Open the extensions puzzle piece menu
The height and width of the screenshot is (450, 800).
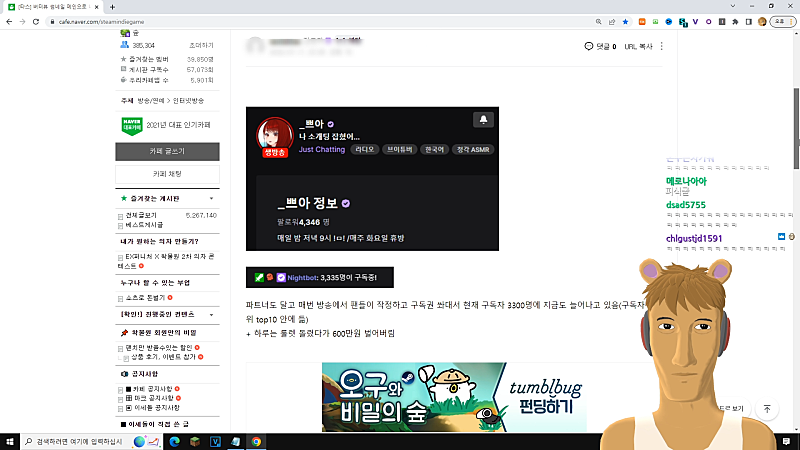[x=735, y=22]
